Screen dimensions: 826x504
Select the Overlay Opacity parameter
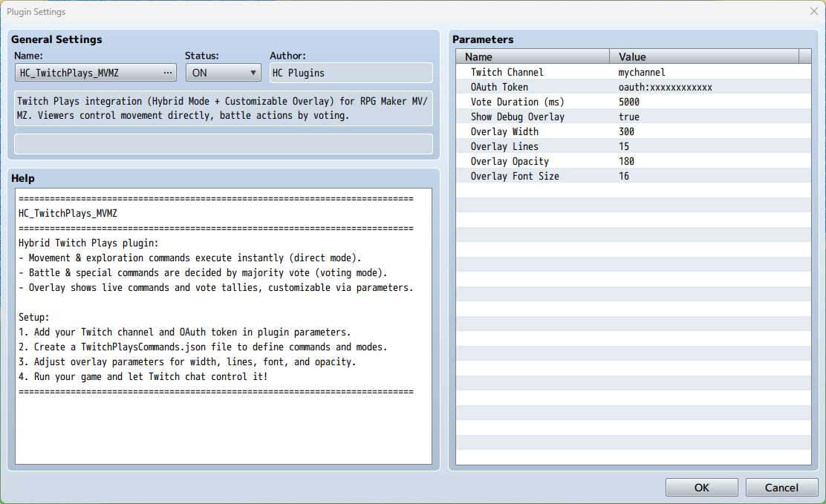click(633, 161)
